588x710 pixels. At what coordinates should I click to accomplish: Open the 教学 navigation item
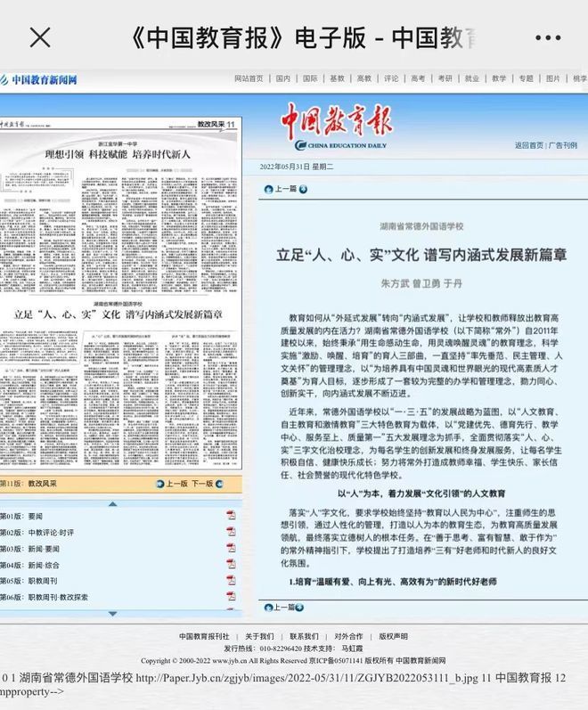click(x=499, y=78)
